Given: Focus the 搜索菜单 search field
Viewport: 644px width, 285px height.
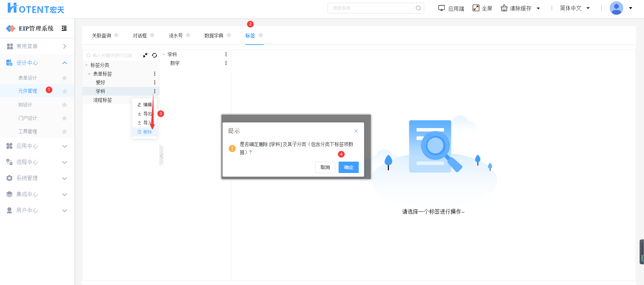Looking at the screenshot, I should click(x=373, y=8).
